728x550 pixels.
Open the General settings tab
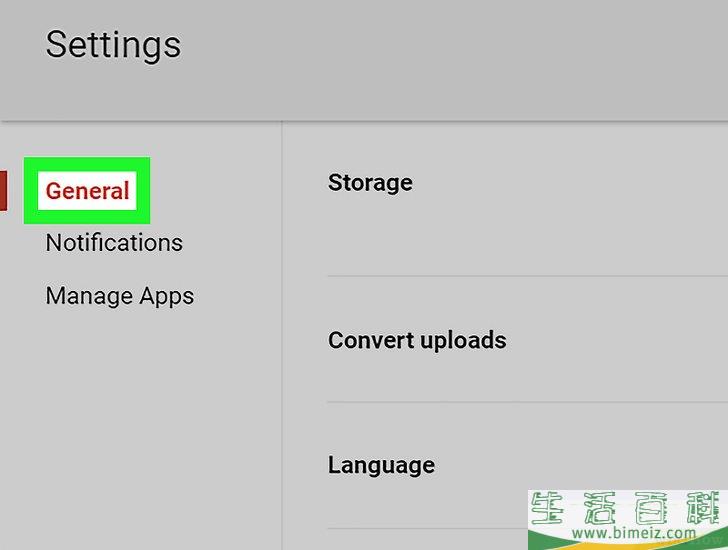(x=87, y=191)
